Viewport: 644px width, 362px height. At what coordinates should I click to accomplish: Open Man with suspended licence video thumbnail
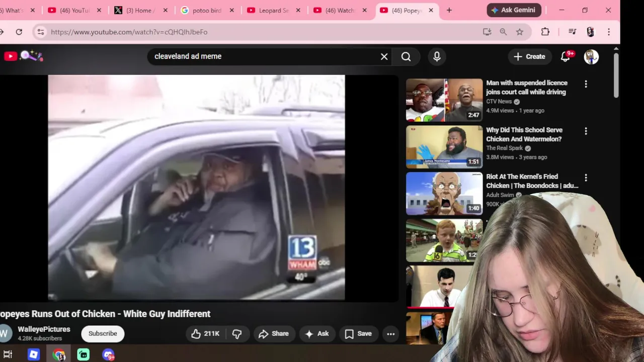point(444,100)
